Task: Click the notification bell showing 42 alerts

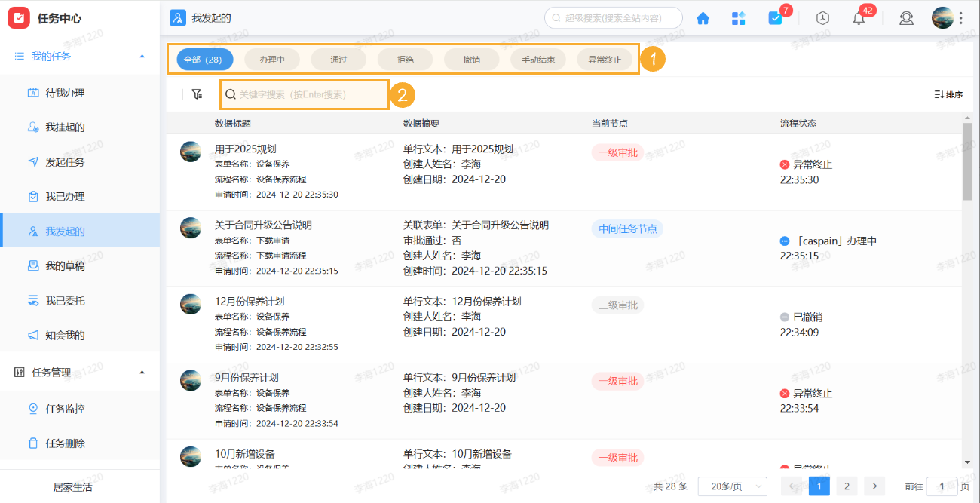Action: [858, 17]
